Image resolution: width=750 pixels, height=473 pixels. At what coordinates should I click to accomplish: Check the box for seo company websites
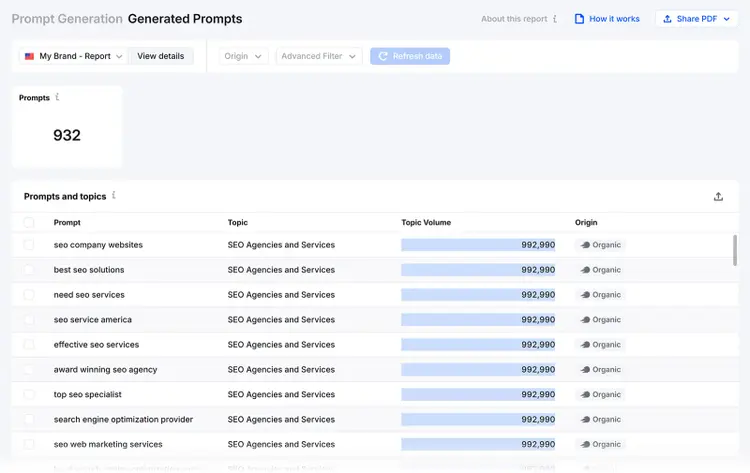point(29,245)
